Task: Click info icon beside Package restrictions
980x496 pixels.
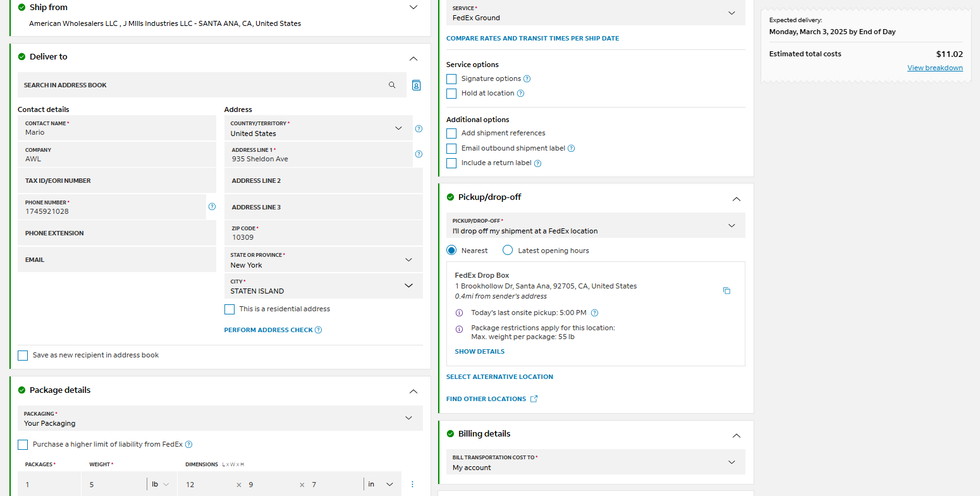Action: point(459,329)
